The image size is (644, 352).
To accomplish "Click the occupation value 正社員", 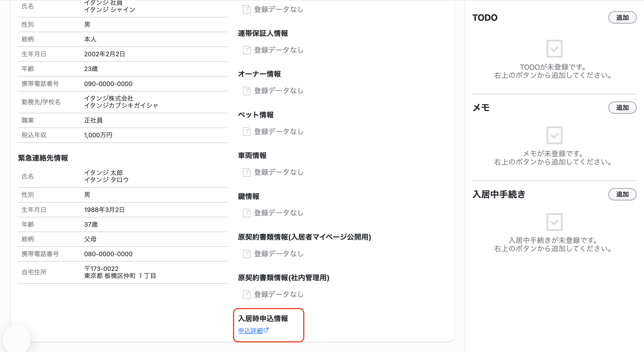I will (93, 120).
